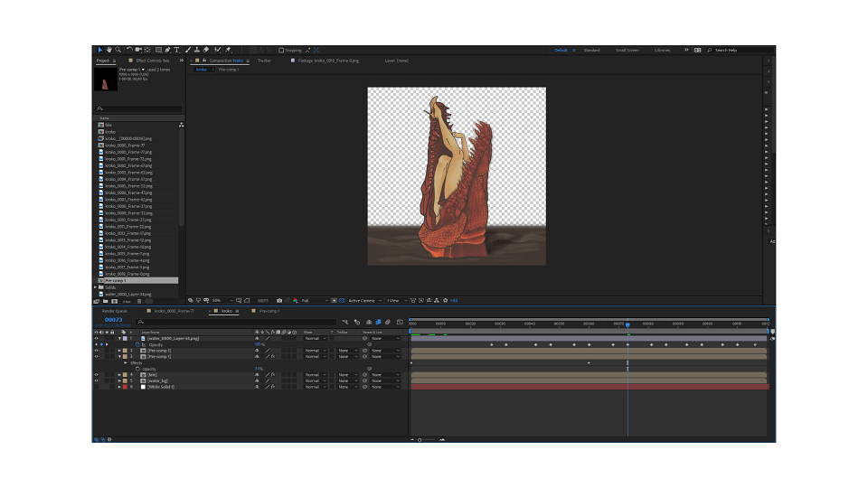This screenshot has height=488, width=868.
Task: Delete selected project item with trash icon
Action: pos(139,301)
